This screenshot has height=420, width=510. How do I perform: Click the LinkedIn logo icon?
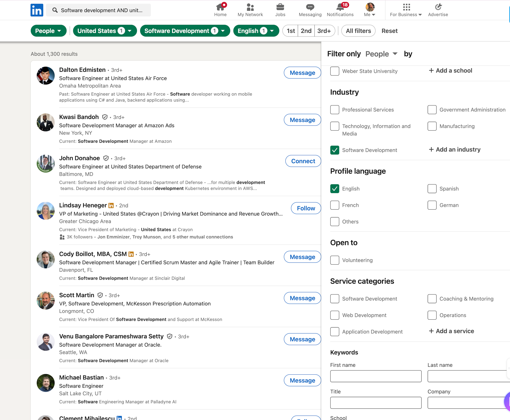(37, 10)
